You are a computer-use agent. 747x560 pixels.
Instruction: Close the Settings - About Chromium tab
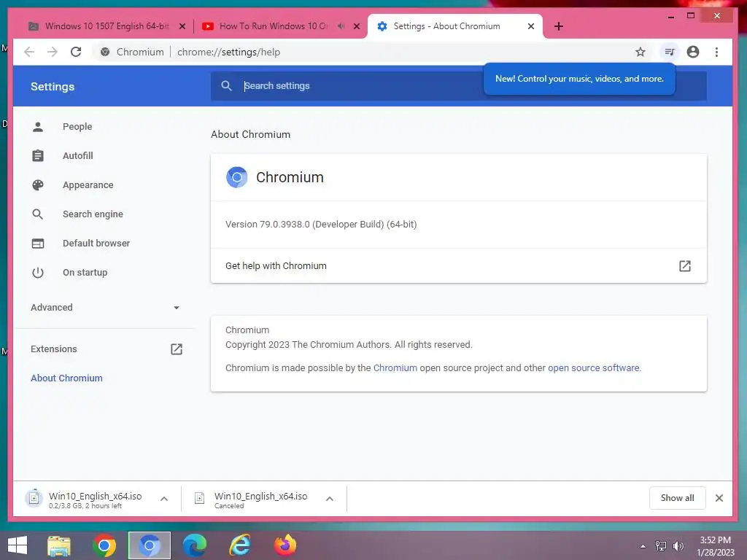[x=531, y=26]
